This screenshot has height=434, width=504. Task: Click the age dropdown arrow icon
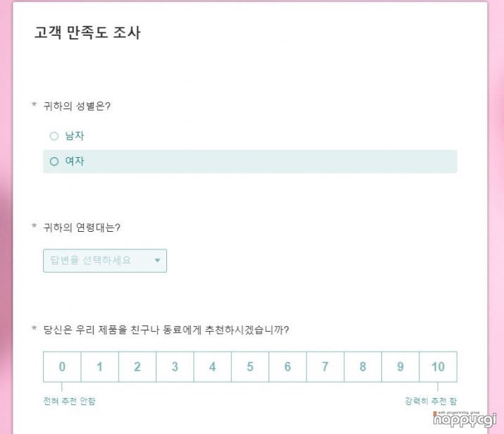(157, 260)
